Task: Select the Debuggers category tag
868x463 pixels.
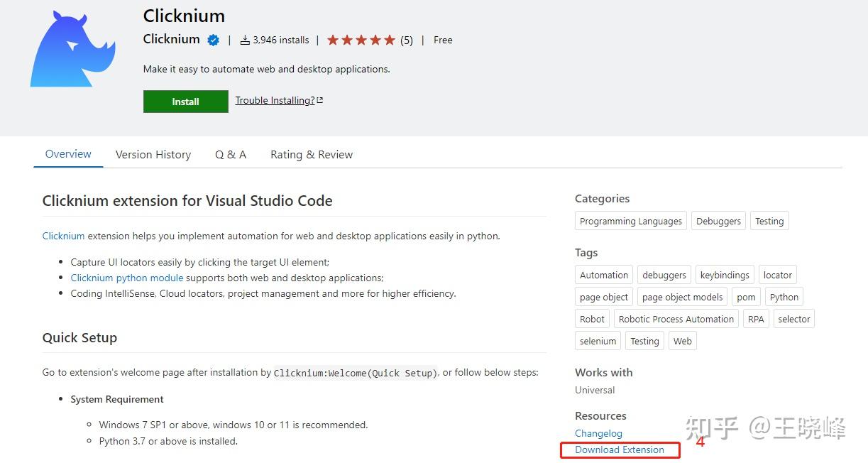Action: [x=718, y=222]
